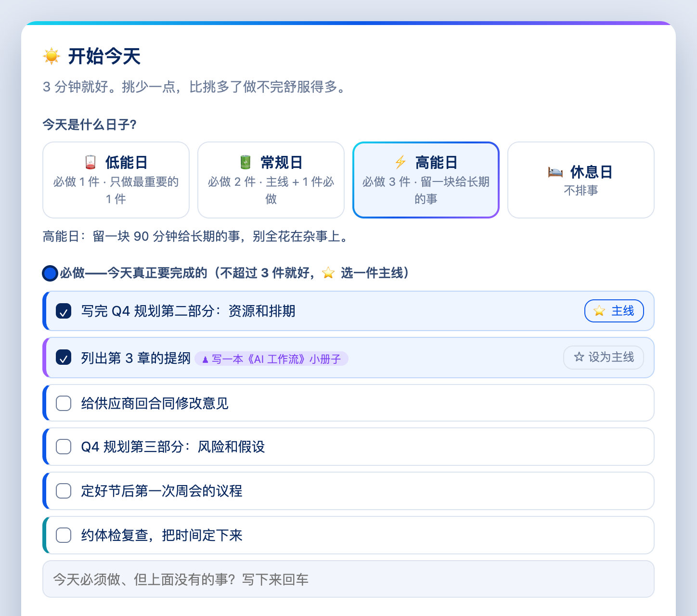The width and height of the screenshot is (697, 616).
Task: Select the 低能日 day type card
Action: 116,180
